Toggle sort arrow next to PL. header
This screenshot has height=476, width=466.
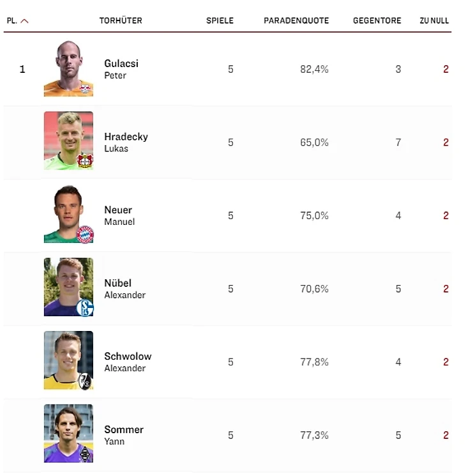pyautogui.click(x=24, y=20)
